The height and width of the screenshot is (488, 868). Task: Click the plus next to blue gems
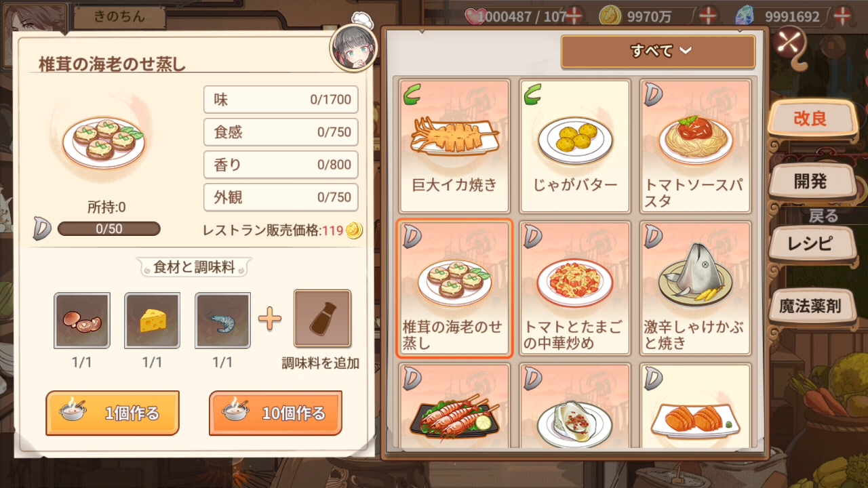(x=842, y=15)
